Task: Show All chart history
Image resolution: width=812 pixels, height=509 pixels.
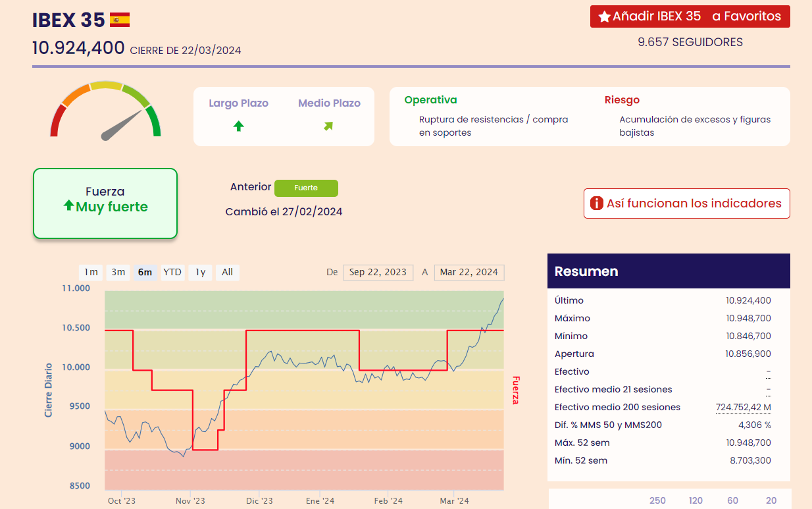Action: click(227, 272)
